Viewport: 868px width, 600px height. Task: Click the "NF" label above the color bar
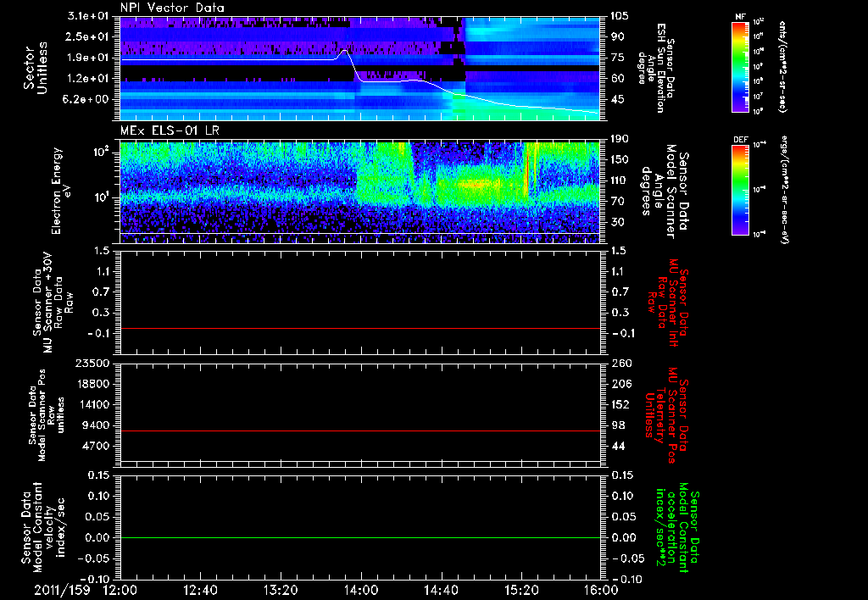pyautogui.click(x=741, y=17)
